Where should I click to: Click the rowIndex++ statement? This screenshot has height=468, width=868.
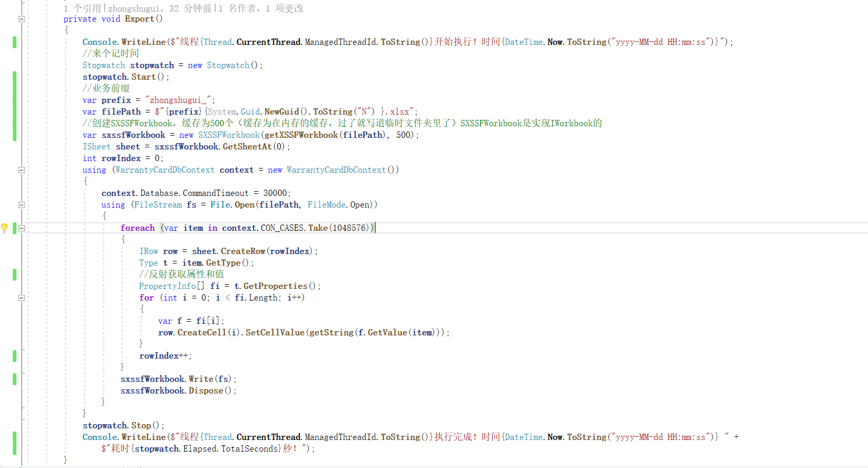164,356
